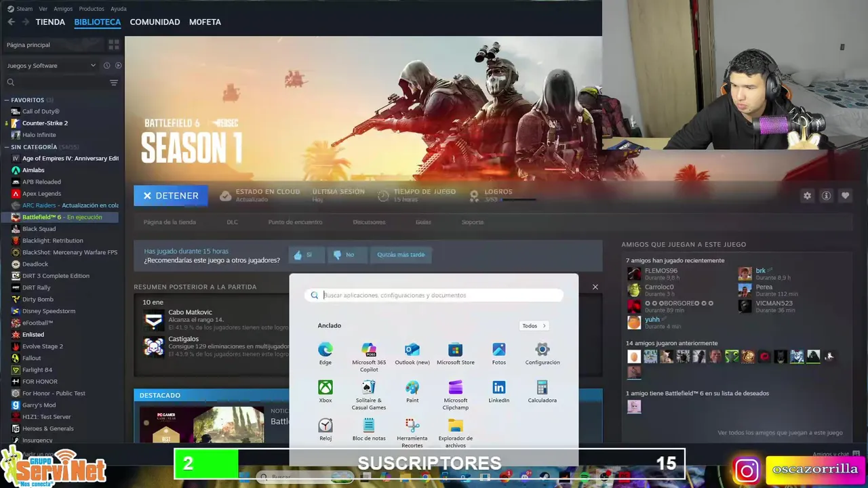Open Bloc de notas
This screenshot has height=488, width=868.
click(369, 430)
